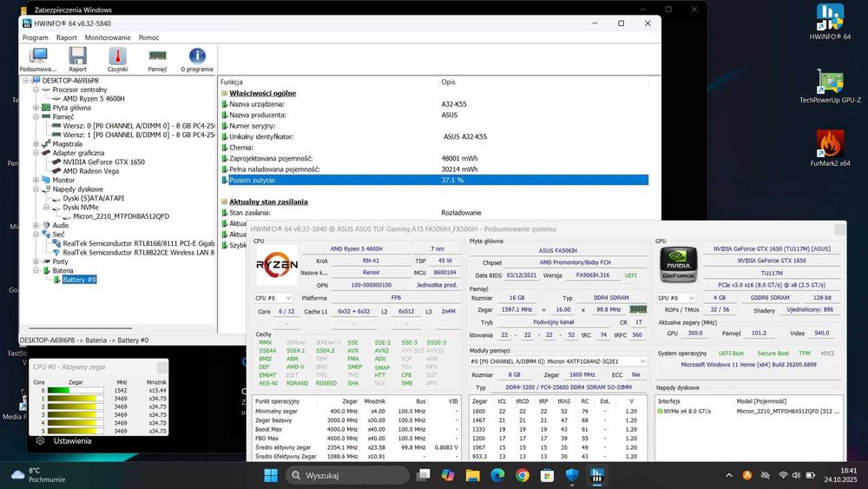Select the Poziom zużycia row

click(x=434, y=180)
